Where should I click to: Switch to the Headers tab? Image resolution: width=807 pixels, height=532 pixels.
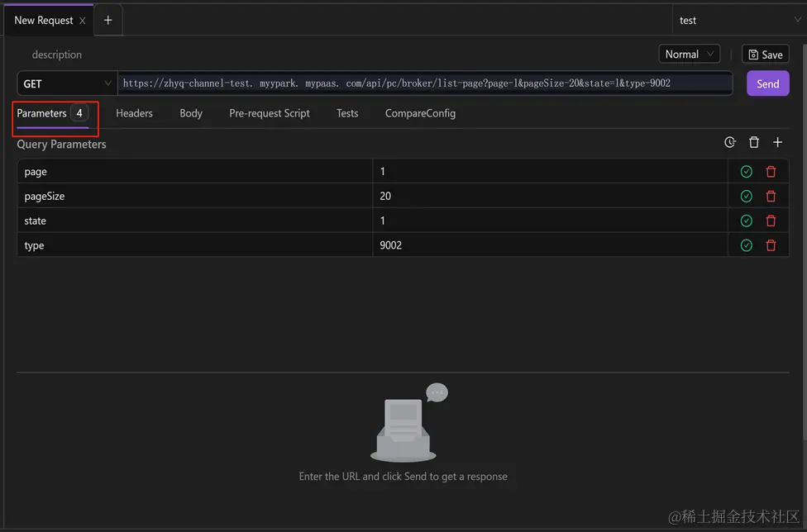click(134, 113)
